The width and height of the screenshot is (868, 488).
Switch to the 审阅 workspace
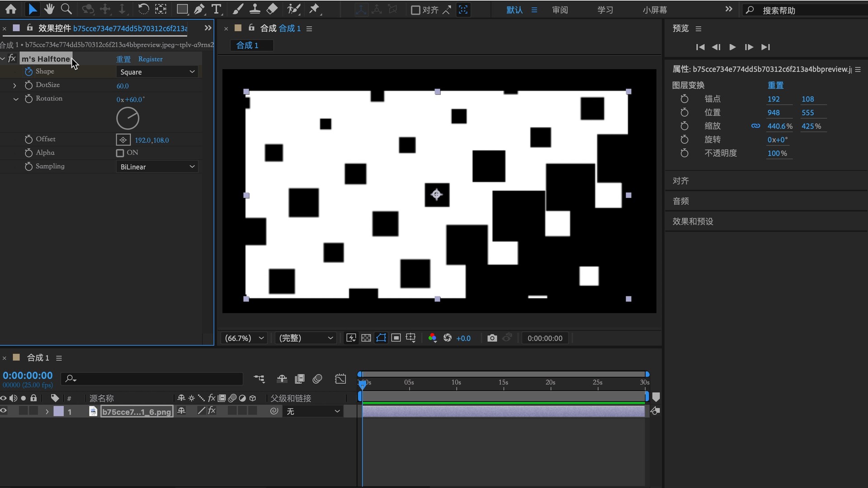pyautogui.click(x=560, y=10)
